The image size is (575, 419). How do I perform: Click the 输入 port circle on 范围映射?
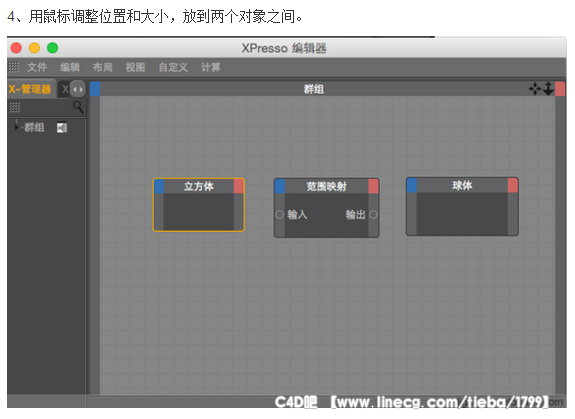pos(279,214)
